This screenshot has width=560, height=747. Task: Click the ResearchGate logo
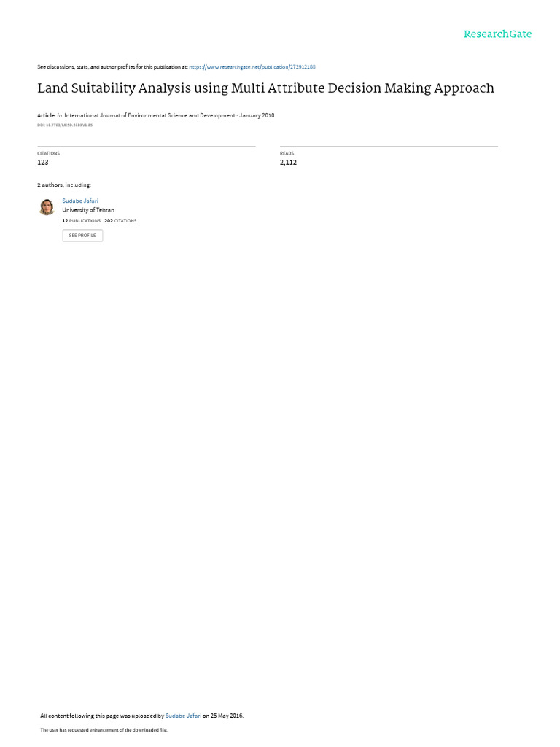tap(497, 34)
